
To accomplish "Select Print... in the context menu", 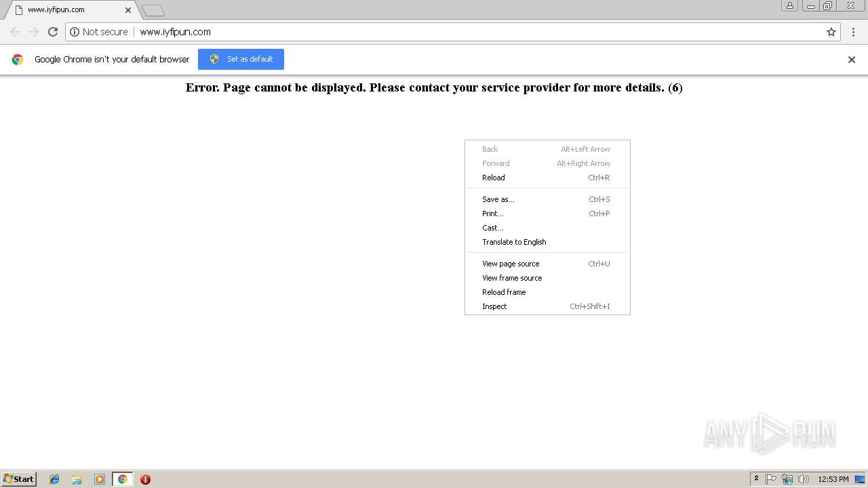I will pyautogui.click(x=547, y=213).
